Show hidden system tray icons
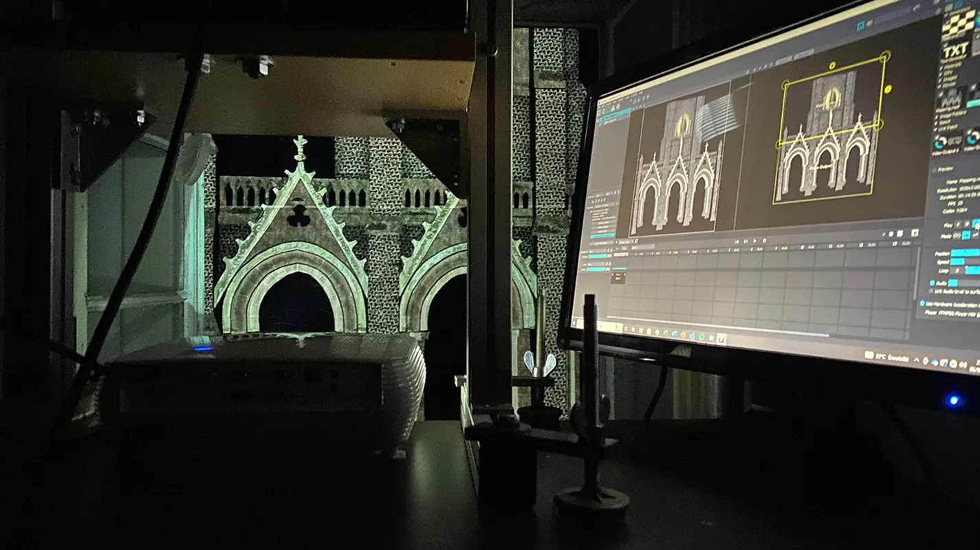 click(916, 360)
